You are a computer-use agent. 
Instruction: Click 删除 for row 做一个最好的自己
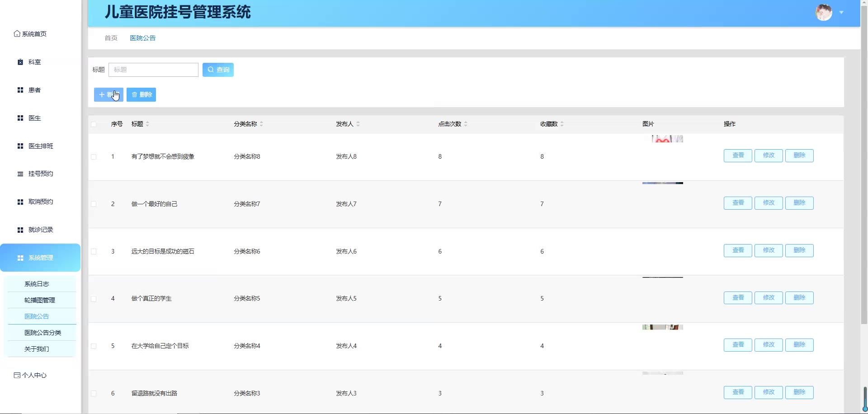799,203
